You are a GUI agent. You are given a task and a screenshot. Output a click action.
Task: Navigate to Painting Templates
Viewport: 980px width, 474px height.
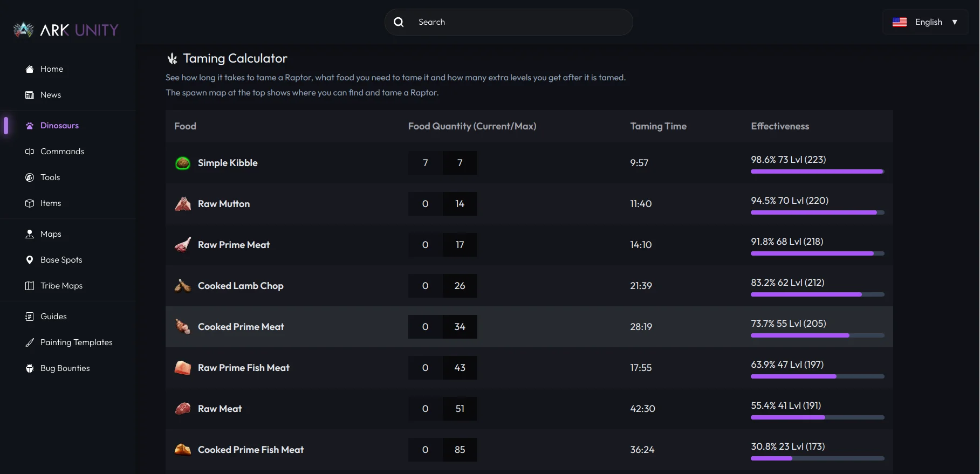point(76,342)
